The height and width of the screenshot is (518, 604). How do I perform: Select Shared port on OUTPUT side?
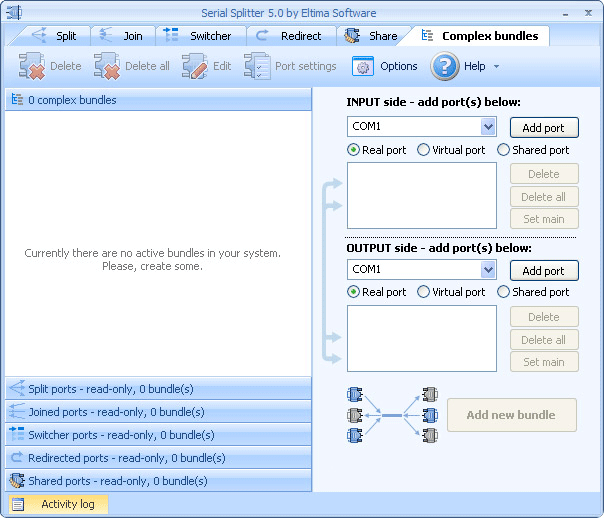(x=503, y=292)
